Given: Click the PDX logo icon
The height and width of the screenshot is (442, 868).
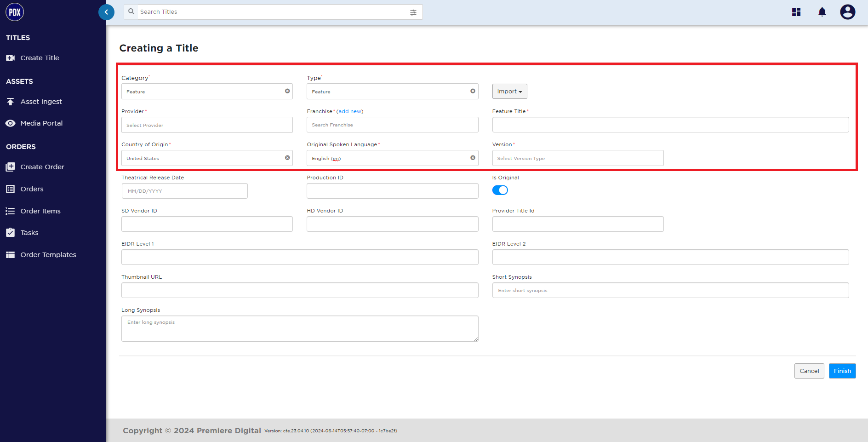Looking at the screenshot, I should click(15, 12).
